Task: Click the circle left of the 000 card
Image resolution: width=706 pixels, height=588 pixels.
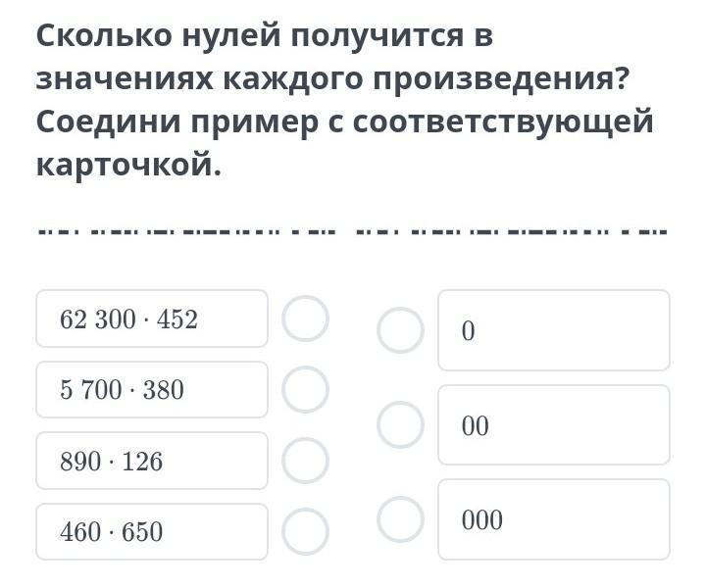Action: [x=400, y=519]
